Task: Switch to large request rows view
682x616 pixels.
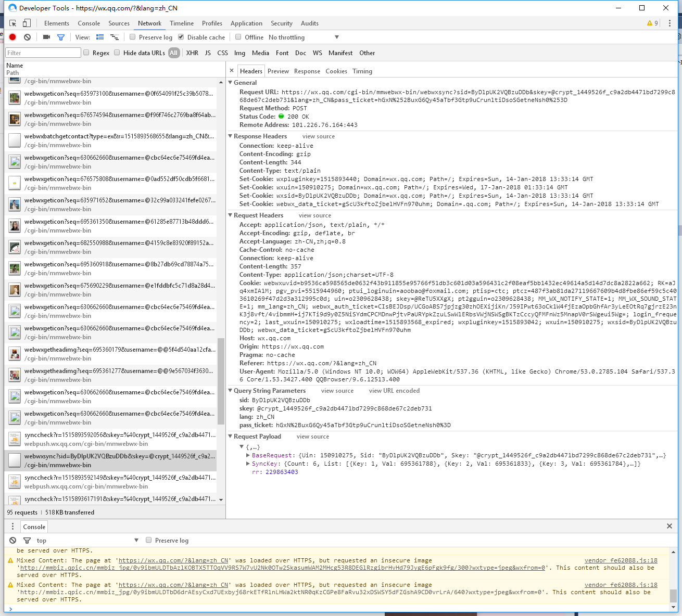Action: pyautogui.click(x=100, y=37)
